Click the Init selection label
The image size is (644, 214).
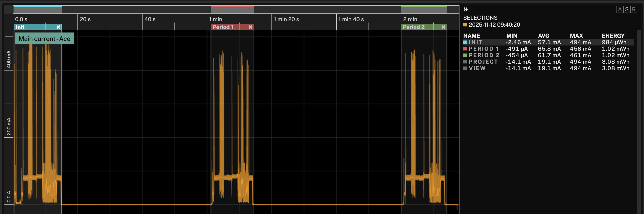pyautogui.click(x=20, y=27)
